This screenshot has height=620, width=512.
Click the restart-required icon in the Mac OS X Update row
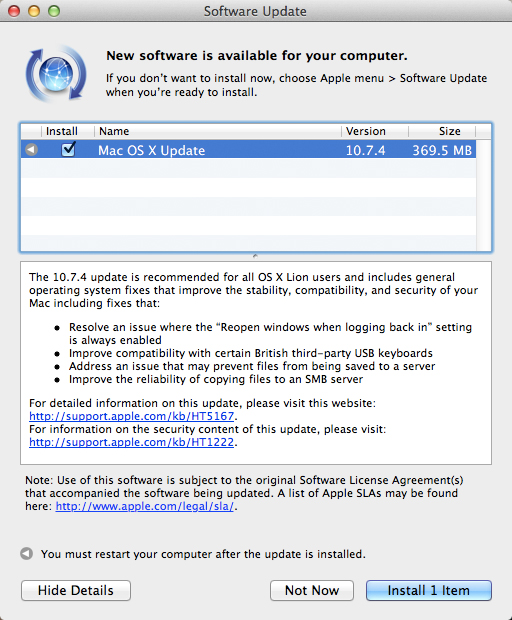[31, 149]
